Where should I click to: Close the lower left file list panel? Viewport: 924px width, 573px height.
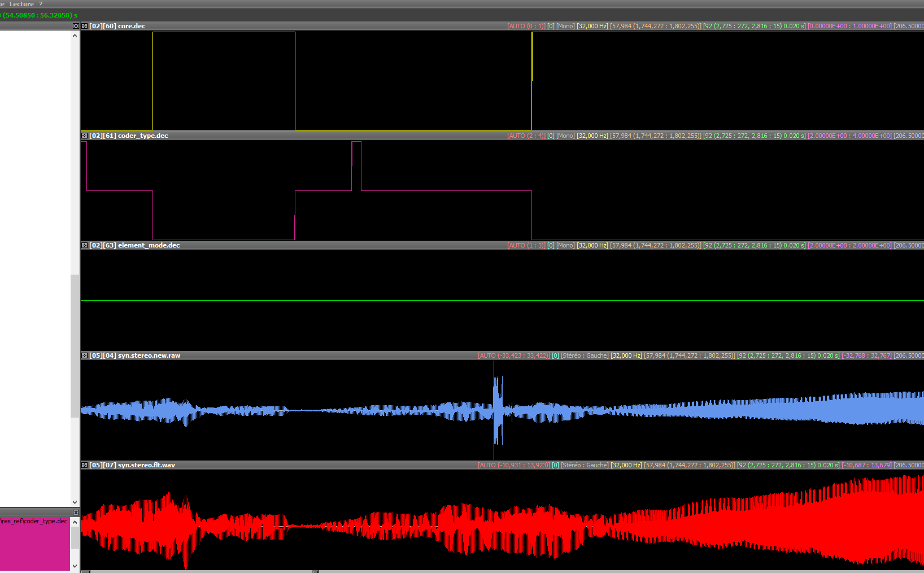pos(76,513)
